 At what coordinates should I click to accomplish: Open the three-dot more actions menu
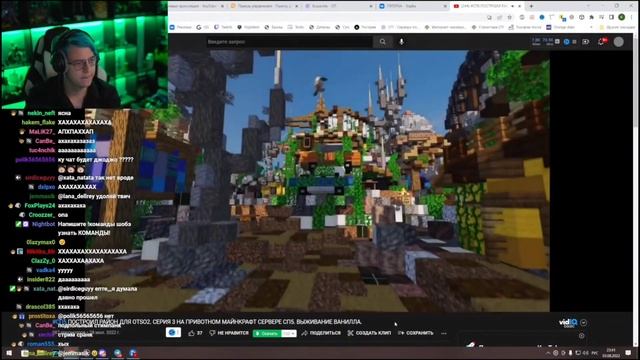pos(444,333)
